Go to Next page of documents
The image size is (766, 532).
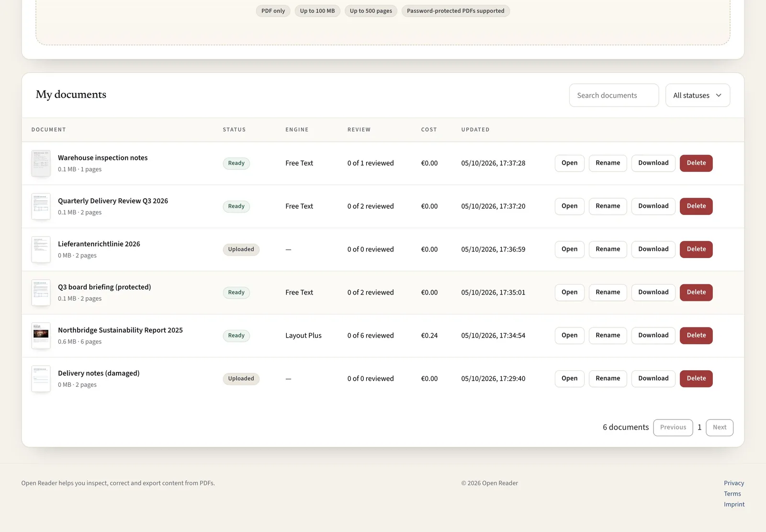(x=719, y=427)
